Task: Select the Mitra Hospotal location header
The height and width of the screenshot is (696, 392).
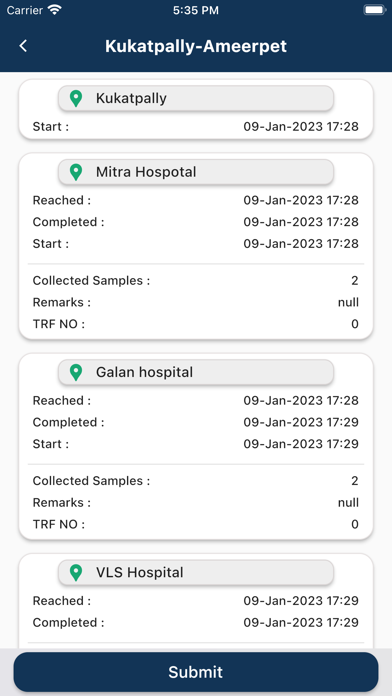Action: (x=196, y=172)
